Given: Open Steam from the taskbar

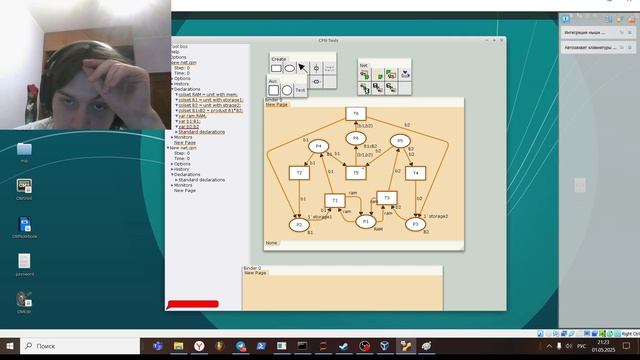Looking at the screenshot, I should (343, 346).
